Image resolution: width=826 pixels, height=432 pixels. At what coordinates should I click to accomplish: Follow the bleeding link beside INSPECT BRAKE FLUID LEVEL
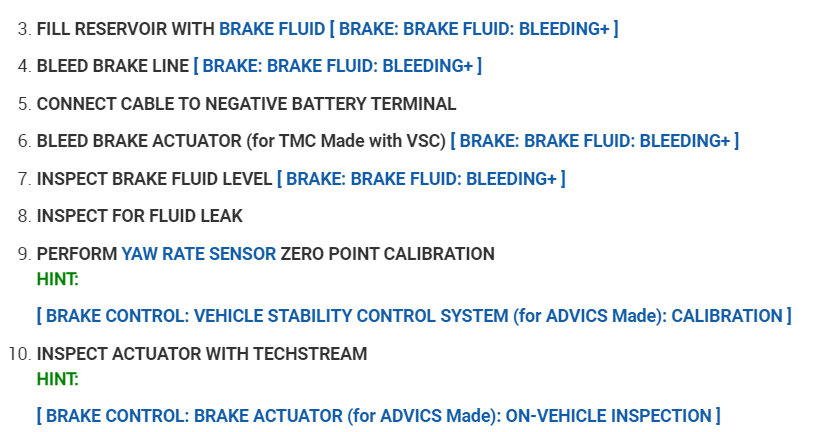(x=421, y=179)
